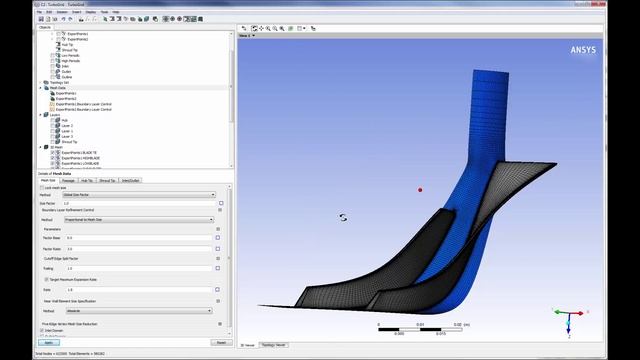
Task: Switch to the Topology Viewer tab
Action: point(274,345)
